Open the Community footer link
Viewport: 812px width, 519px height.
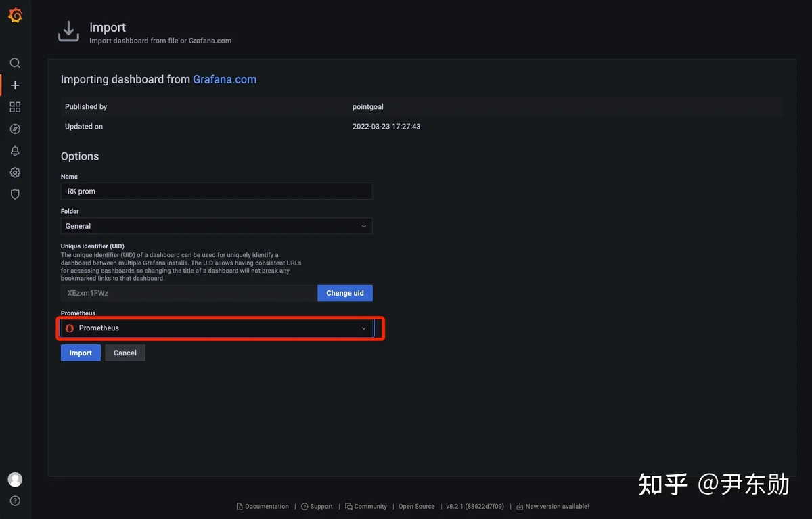click(366, 506)
